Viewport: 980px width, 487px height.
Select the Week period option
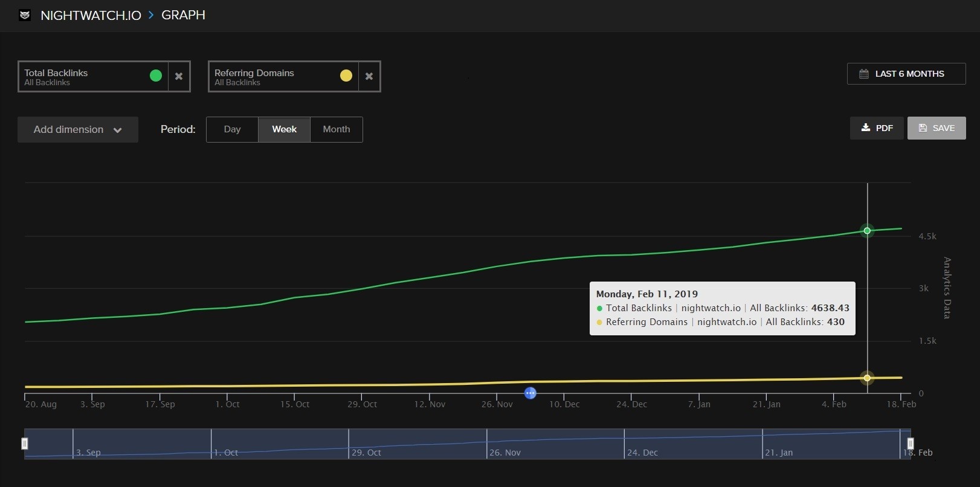click(x=284, y=129)
